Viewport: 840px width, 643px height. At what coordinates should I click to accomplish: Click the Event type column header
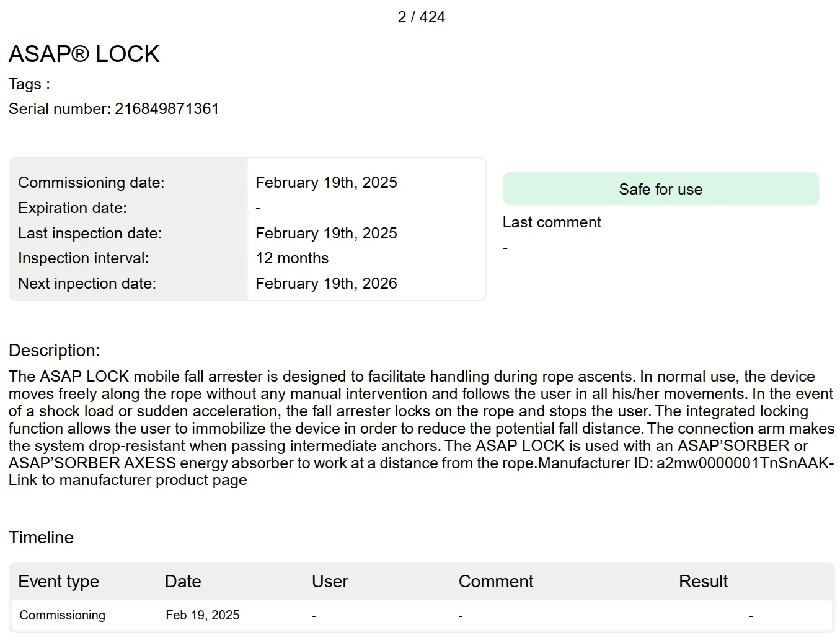coord(59,582)
